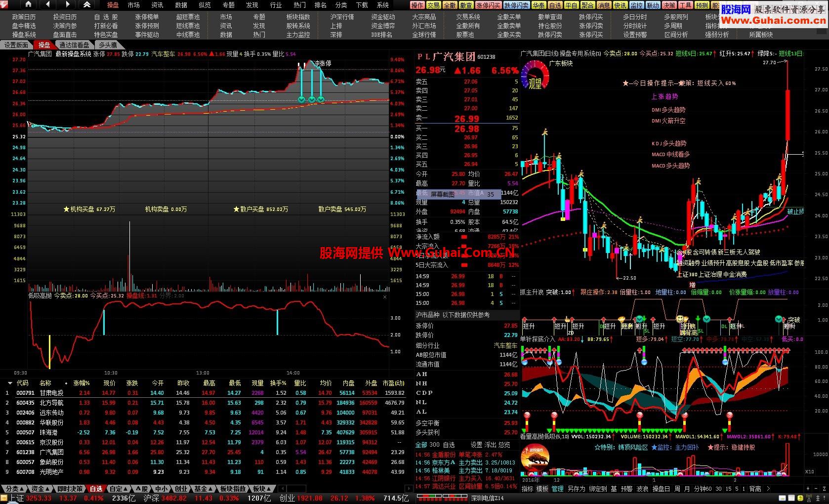Click the 所属板块 link

[x=761, y=35]
